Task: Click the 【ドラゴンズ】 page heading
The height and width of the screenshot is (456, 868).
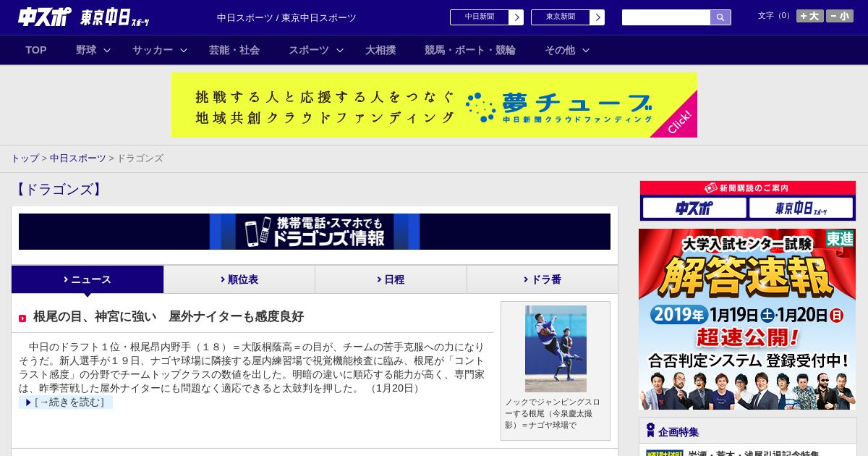Action: [x=59, y=190]
